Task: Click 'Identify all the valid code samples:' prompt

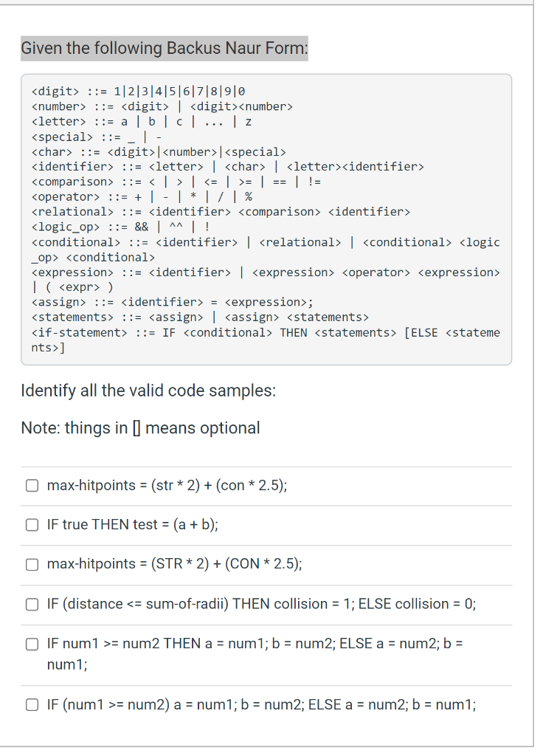Action: [148, 391]
